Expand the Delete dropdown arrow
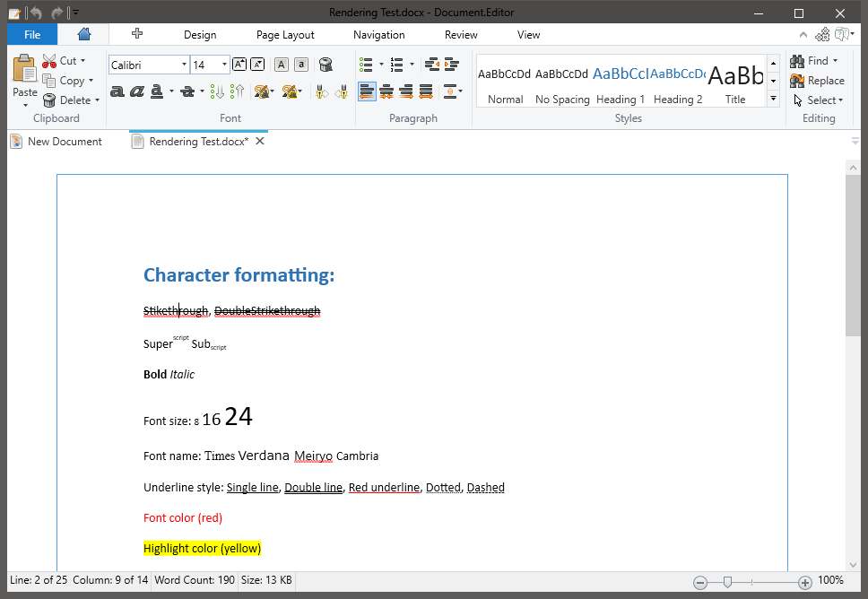The width and height of the screenshot is (868, 599). [x=97, y=100]
